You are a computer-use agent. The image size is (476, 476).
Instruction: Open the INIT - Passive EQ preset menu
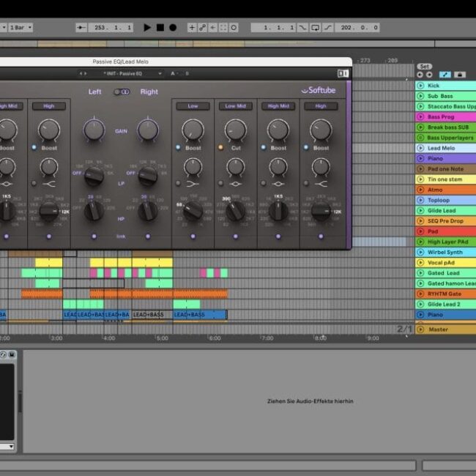click(123, 73)
